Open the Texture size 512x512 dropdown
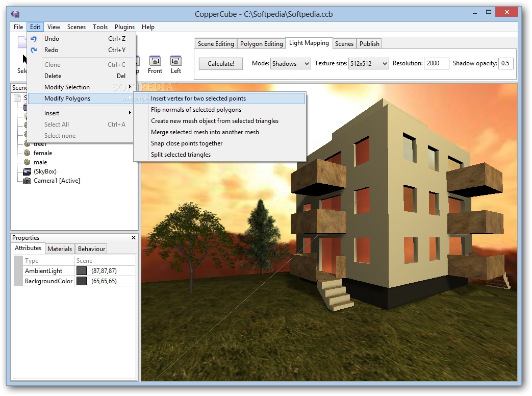Viewport: 532px width, 396px height. [368, 63]
